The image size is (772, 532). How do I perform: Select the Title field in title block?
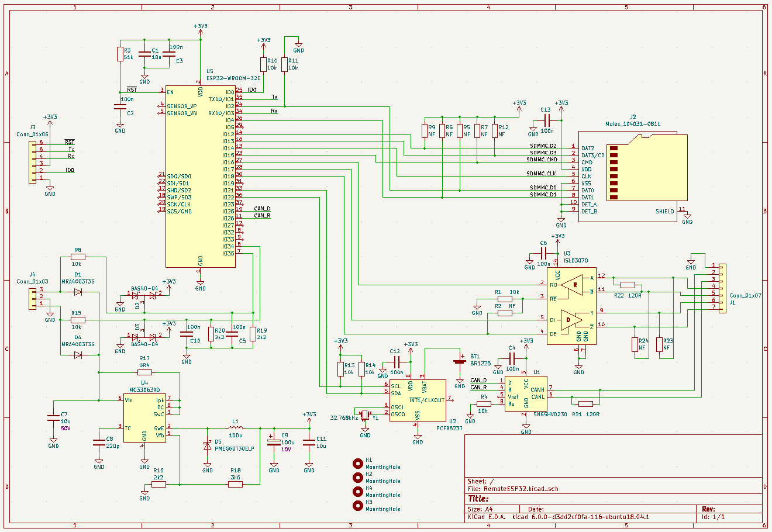click(x=478, y=499)
